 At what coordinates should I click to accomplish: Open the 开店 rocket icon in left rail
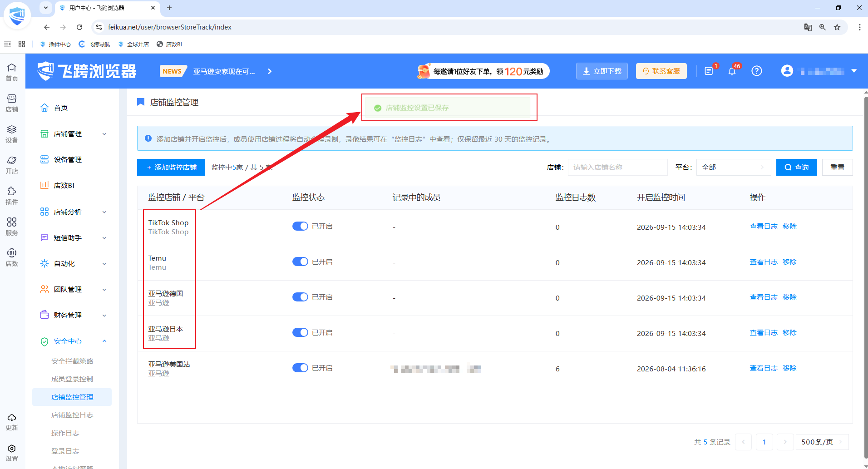[12, 165]
